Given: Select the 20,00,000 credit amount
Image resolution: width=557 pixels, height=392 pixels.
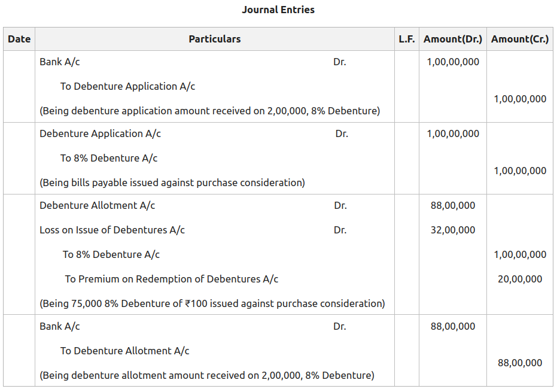Looking at the screenshot, I should point(520,279).
